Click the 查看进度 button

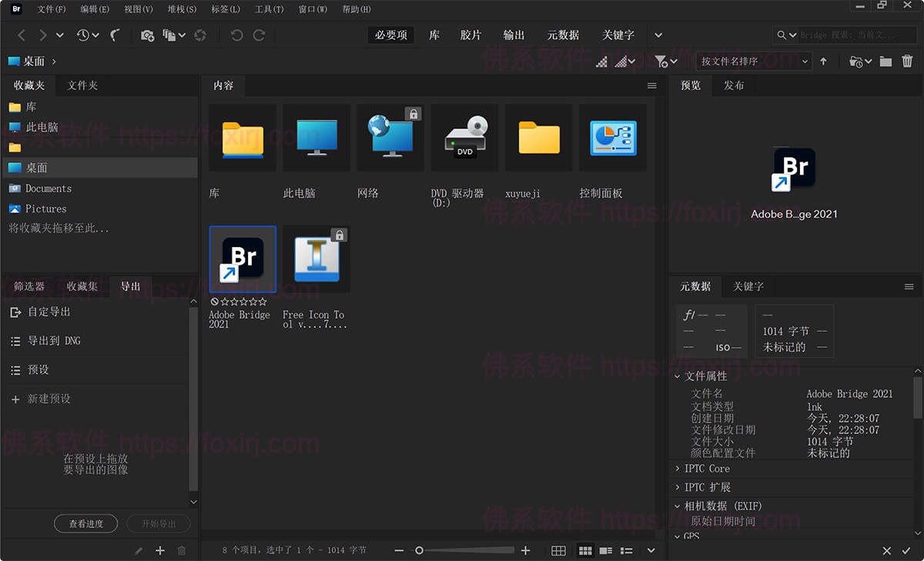[x=85, y=523]
